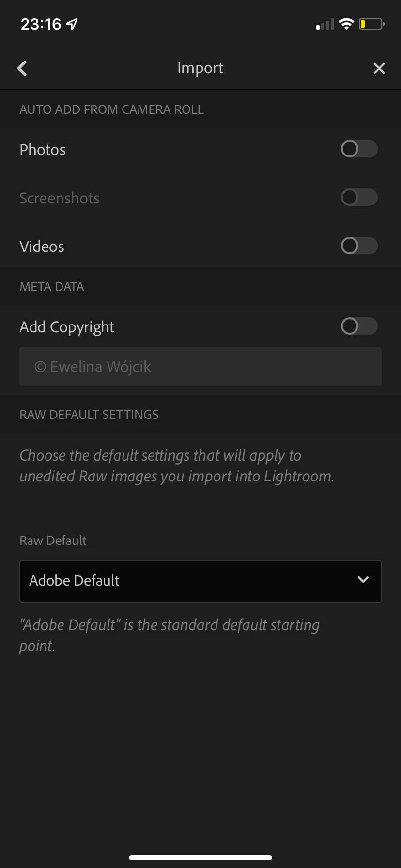This screenshot has width=401, height=868.
Task: Enable the Add Copyright switch
Action: [x=359, y=326]
